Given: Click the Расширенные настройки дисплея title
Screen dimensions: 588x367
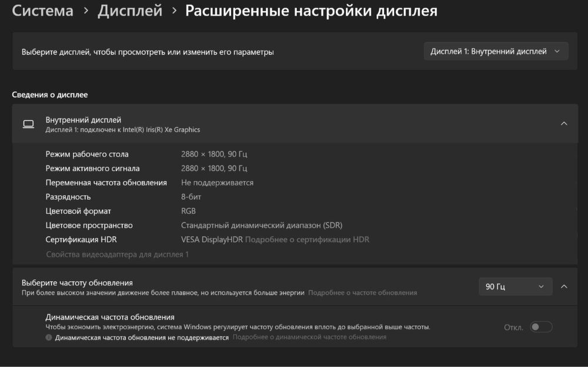Looking at the screenshot, I should click(x=311, y=11).
